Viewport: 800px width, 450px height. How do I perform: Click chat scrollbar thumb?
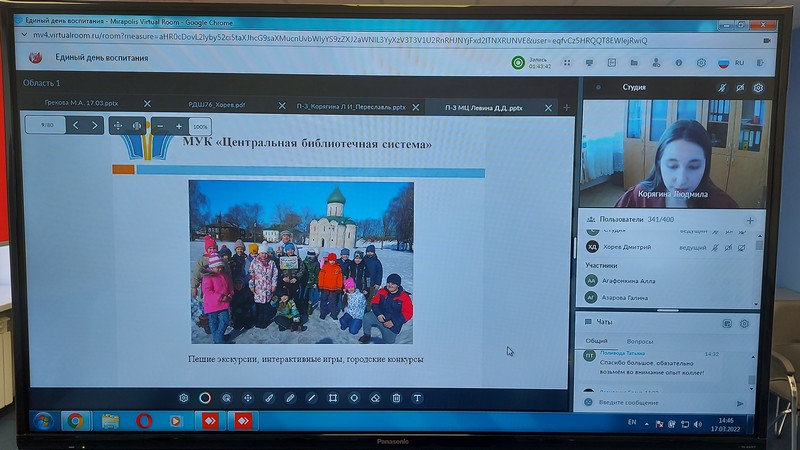coord(751,380)
